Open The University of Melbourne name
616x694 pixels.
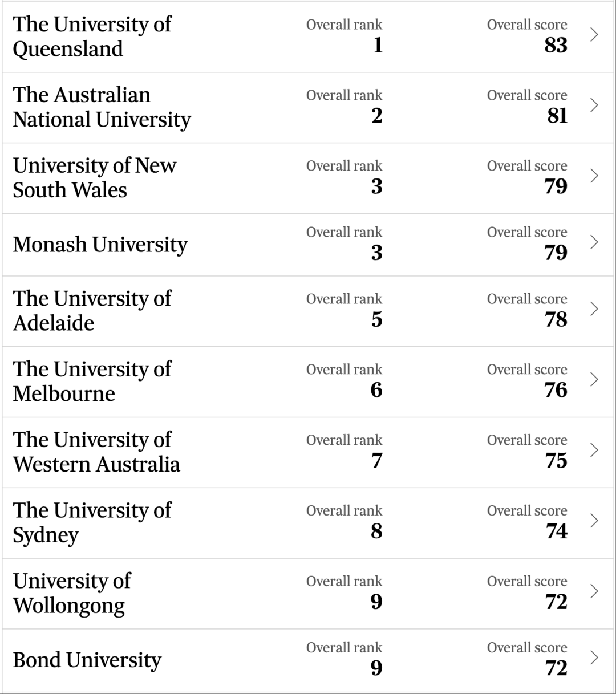(x=92, y=382)
